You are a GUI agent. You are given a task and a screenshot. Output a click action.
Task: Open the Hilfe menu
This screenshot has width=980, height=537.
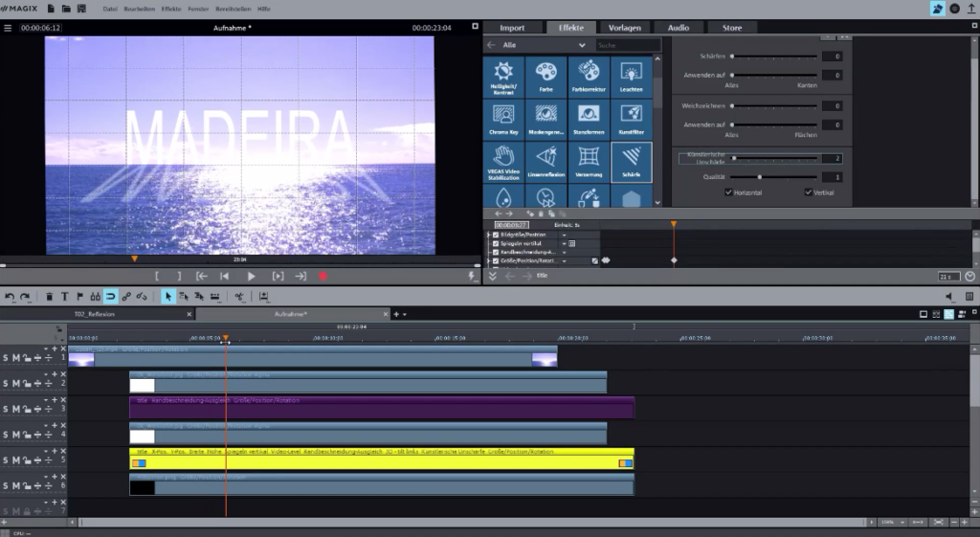click(264, 9)
